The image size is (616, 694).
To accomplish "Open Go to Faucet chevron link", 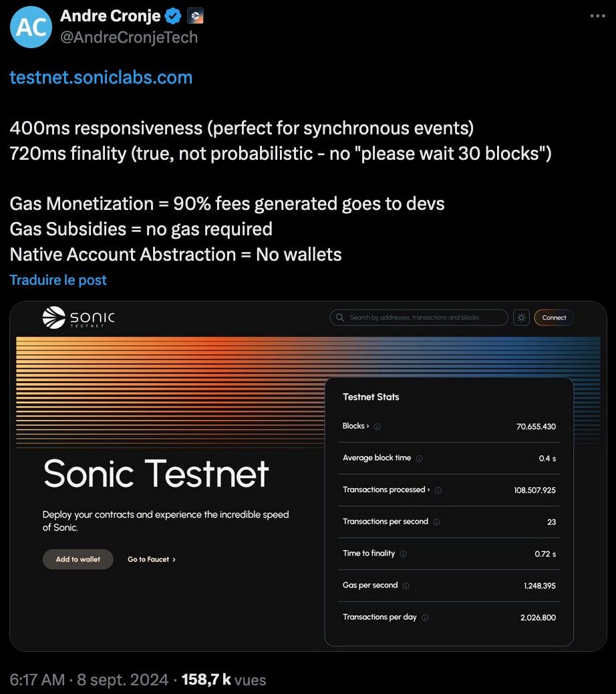I will click(x=152, y=560).
